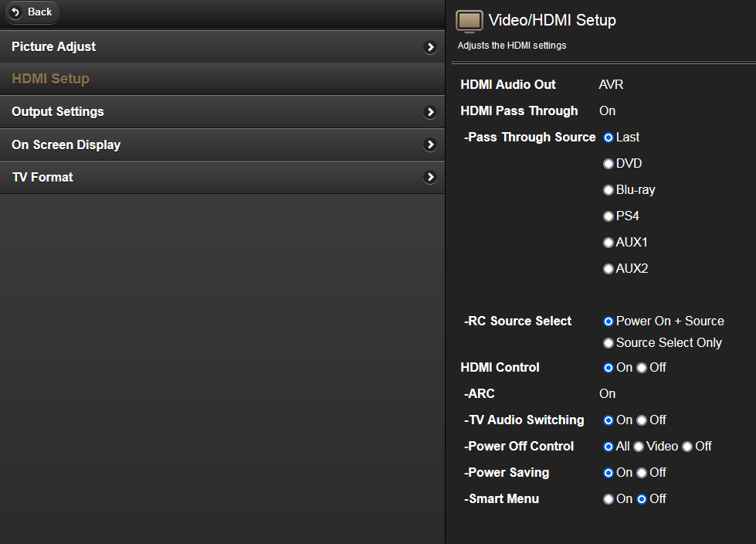Click the -Pass Through Source label
The height and width of the screenshot is (544, 756).
pos(530,138)
